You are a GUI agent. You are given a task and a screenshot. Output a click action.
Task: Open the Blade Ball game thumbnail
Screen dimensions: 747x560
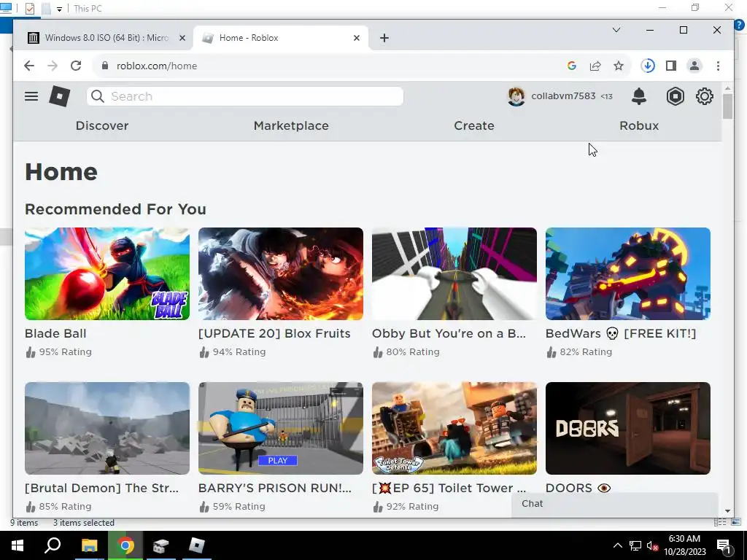point(107,274)
